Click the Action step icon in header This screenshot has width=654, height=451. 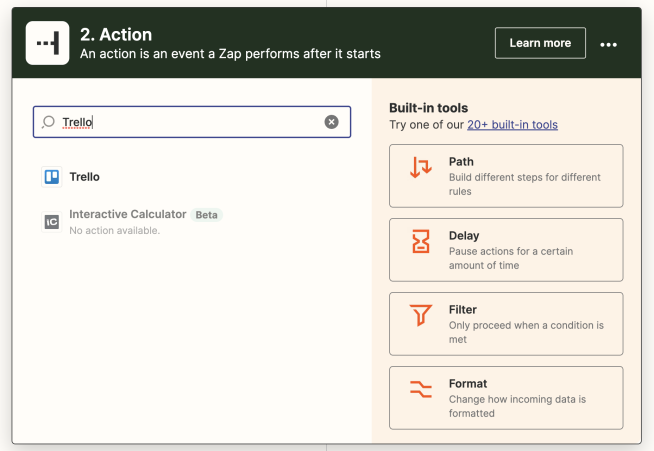pyautogui.click(x=47, y=43)
